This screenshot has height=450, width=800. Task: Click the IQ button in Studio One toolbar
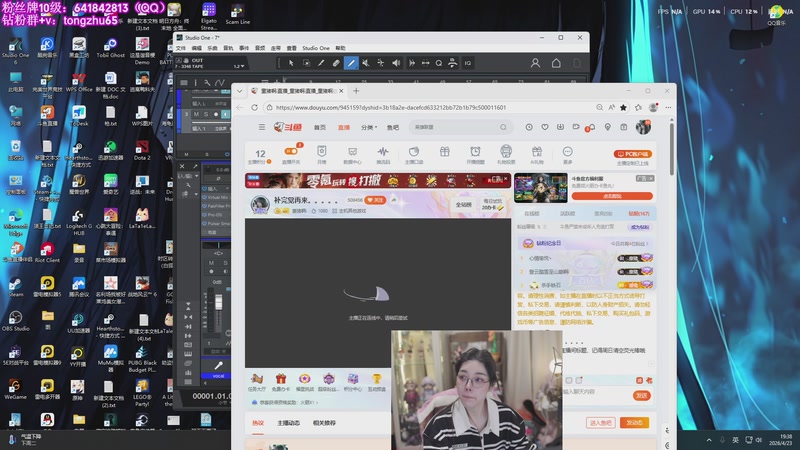click(x=467, y=63)
